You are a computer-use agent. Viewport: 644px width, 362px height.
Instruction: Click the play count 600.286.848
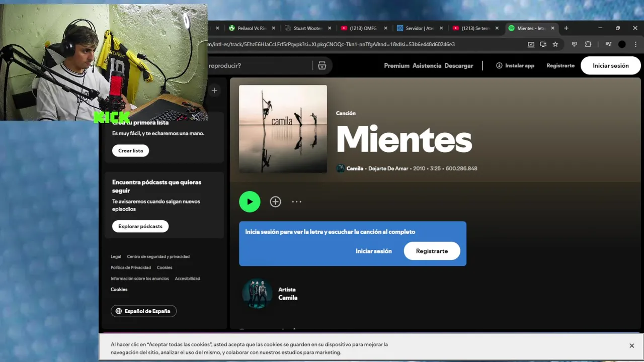tap(461, 168)
